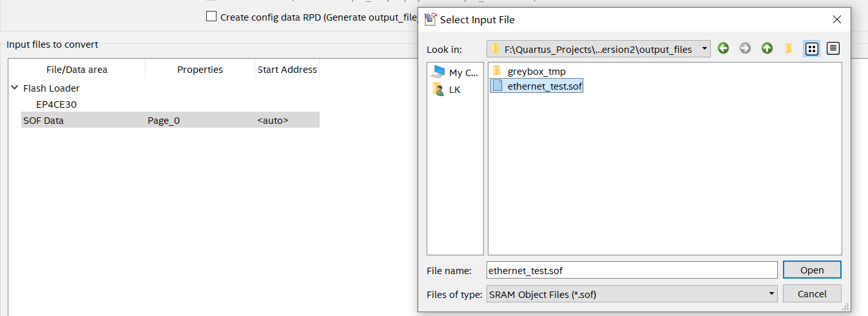Close the Select Input File dialog
Screen dimensions: 868x316
coord(836,19)
